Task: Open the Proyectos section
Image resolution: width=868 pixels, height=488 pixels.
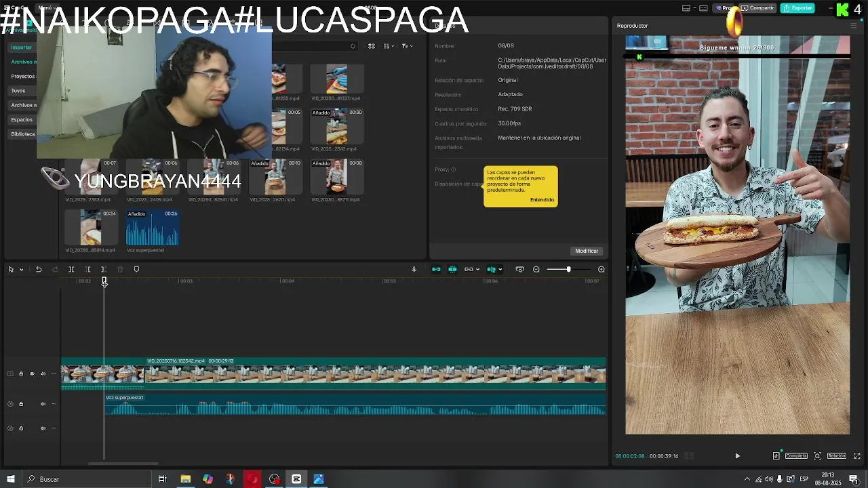Action: pos(22,77)
